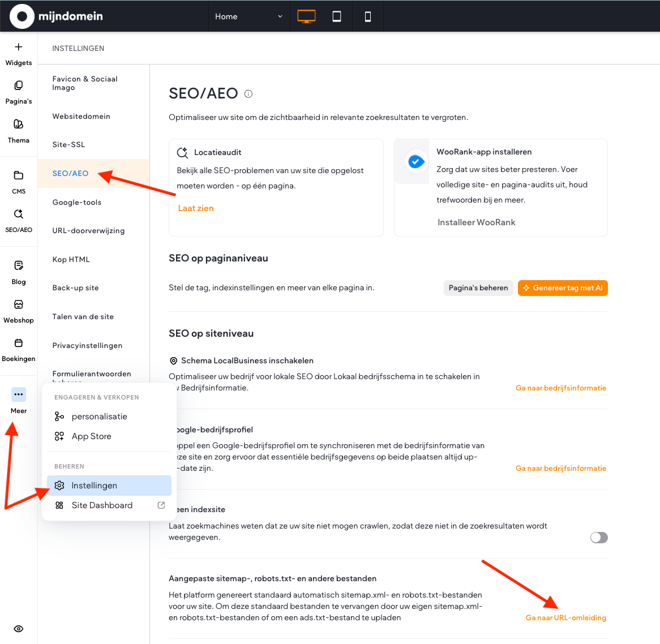Expand the Home page dropdown
This screenshot has height=644, width=660.
coord(248,16)
